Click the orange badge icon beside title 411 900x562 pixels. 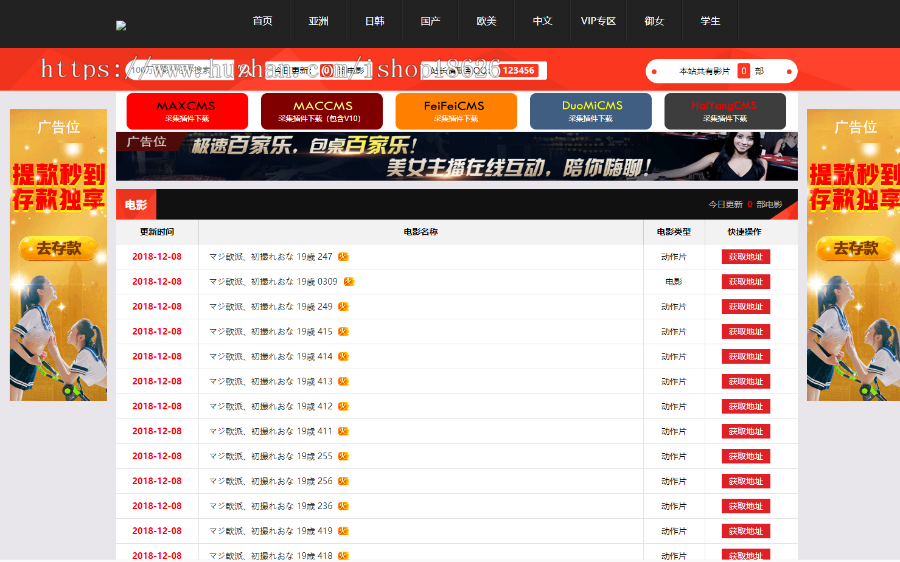(x=343, y=431)
